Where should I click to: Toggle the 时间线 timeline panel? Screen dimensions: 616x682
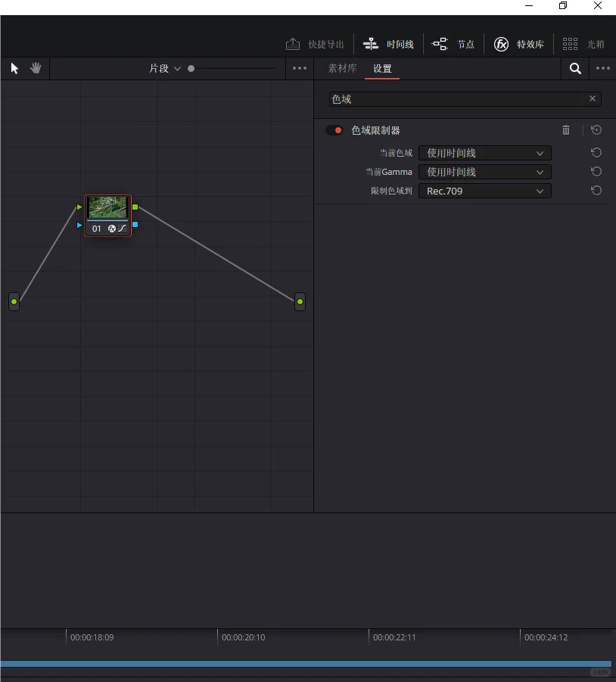point(388,45)
